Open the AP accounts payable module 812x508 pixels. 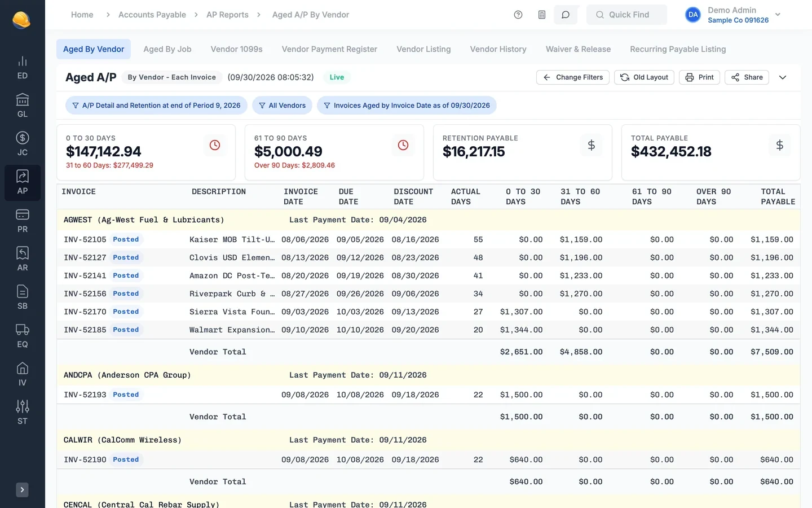23,183
